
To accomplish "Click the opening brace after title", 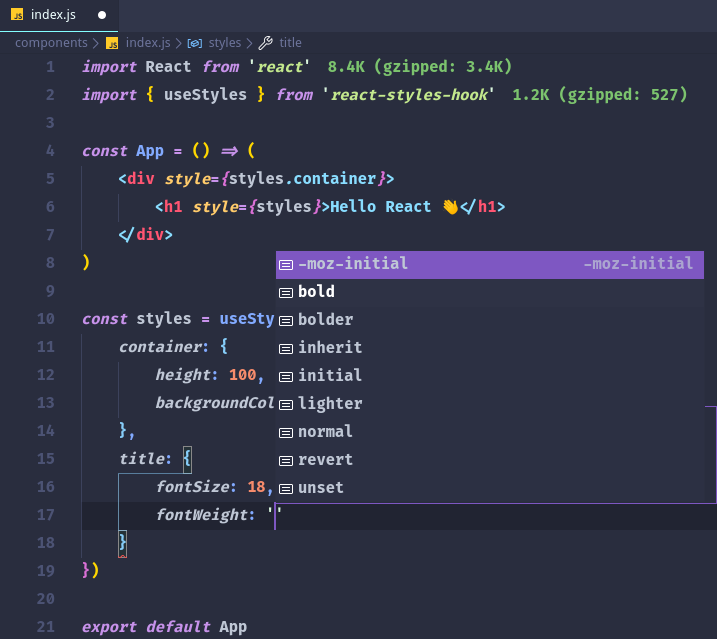I will [187, 459].
